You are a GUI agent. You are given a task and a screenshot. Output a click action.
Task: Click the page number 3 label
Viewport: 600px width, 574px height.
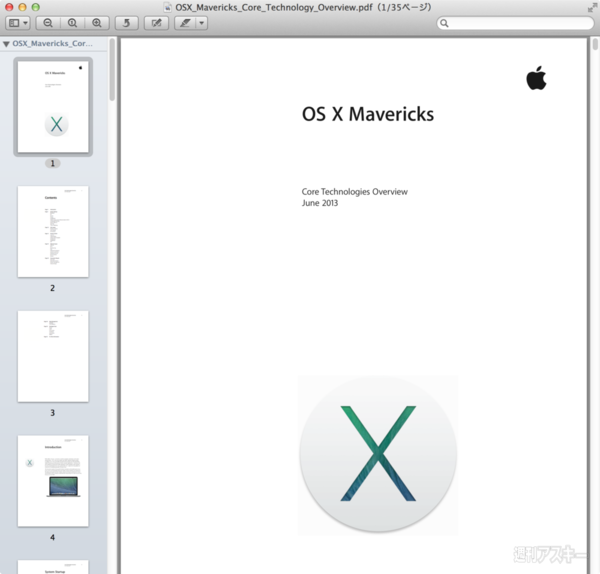[x=53, y=413]
